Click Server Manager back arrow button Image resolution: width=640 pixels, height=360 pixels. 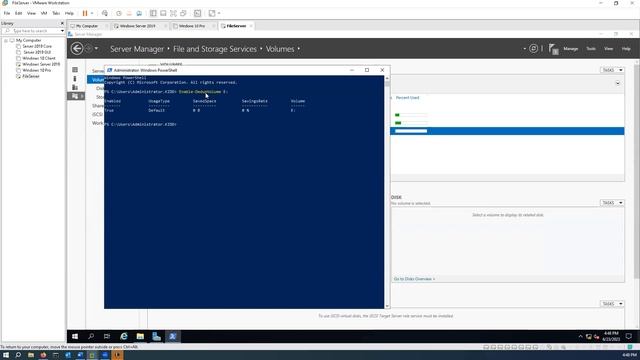tap(77, 49)
